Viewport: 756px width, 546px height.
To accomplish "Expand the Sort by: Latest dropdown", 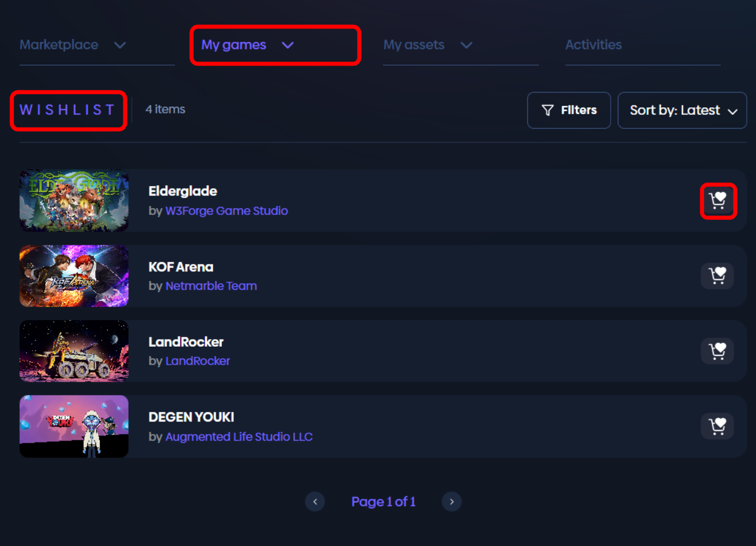I will pyautogui.click(x=682, y=110).
